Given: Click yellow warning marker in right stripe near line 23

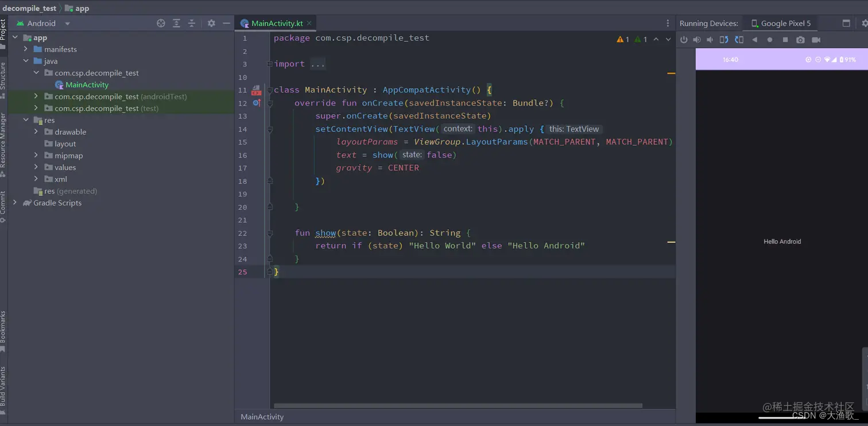Looking at the screenshot, I should point(671,242).
